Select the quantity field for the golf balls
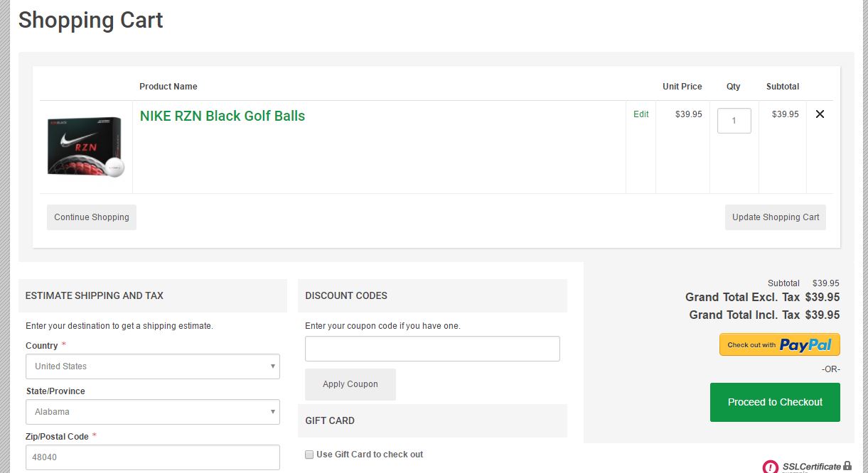The width and height of the screenshot is (868, 473). (734, 120)
